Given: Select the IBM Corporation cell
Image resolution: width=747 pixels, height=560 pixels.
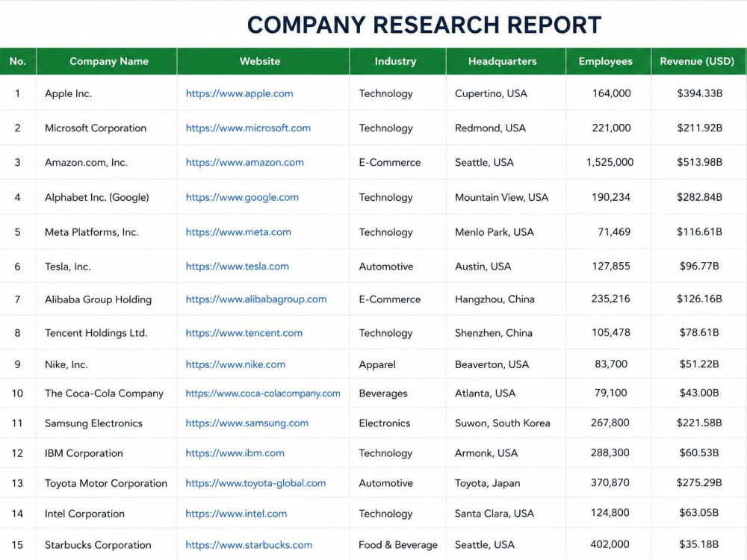Looking at the screenshot, I should coord(107,453).
